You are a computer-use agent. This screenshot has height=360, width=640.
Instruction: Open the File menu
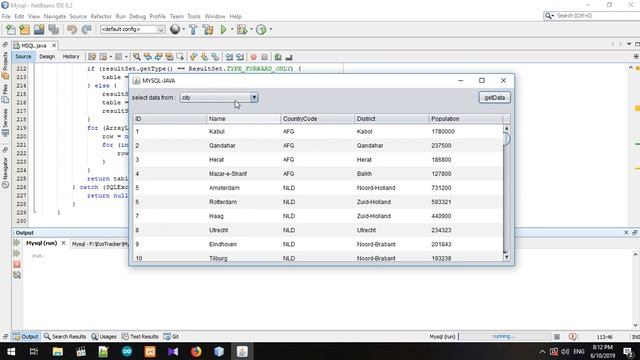[x=6, y=16]
